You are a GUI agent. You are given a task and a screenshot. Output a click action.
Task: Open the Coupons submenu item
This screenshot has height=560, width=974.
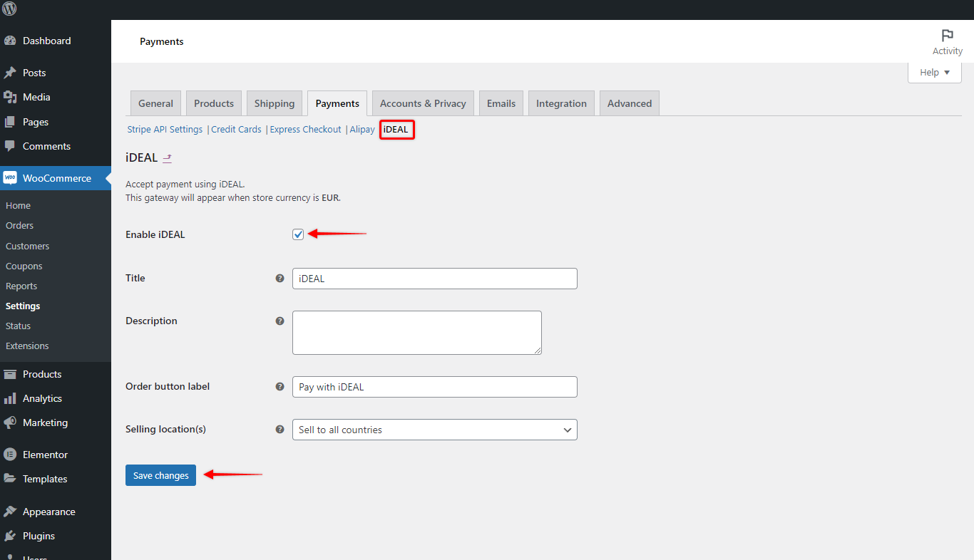[24, 266]
